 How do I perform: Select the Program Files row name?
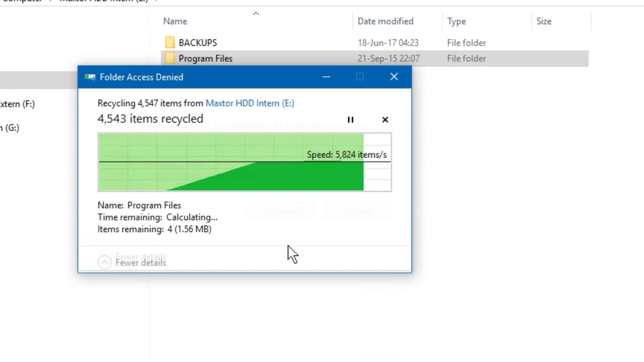[x=205, y=58]
